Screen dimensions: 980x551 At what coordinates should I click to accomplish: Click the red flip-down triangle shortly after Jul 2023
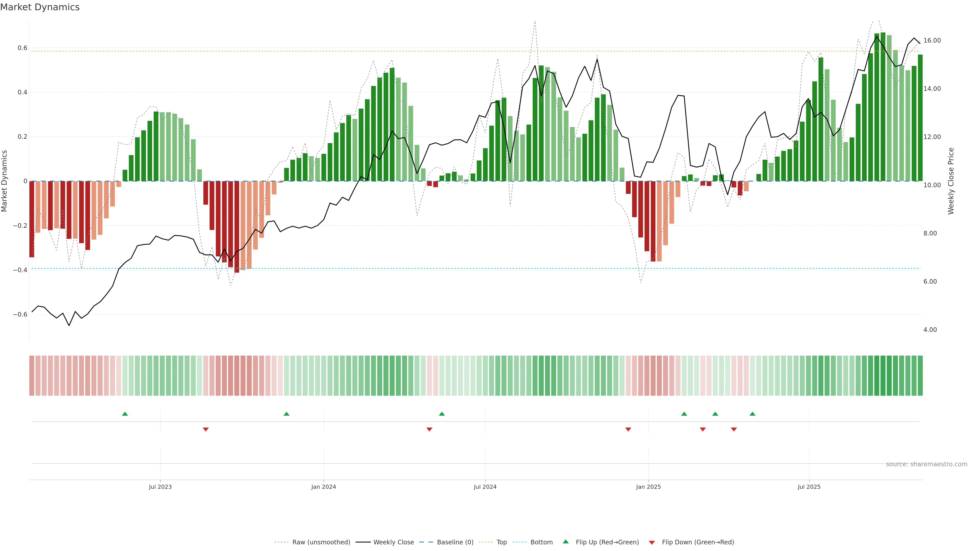click(206, 429)
